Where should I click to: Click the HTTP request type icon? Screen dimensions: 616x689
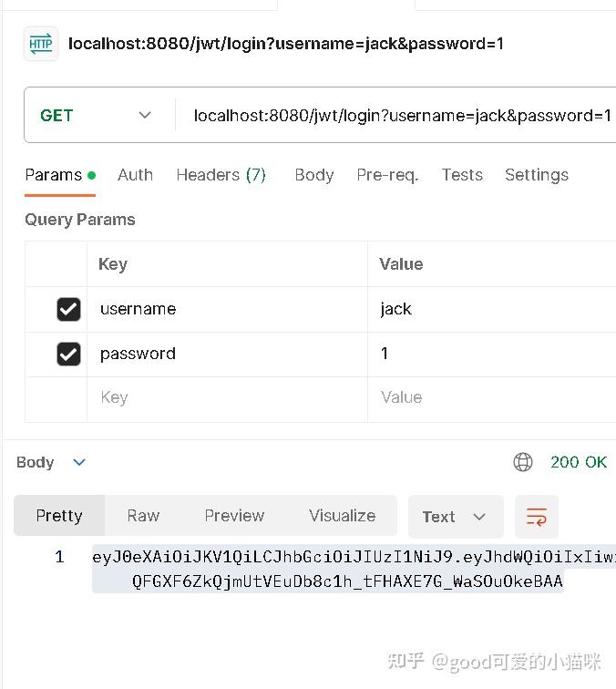[41, 44]
